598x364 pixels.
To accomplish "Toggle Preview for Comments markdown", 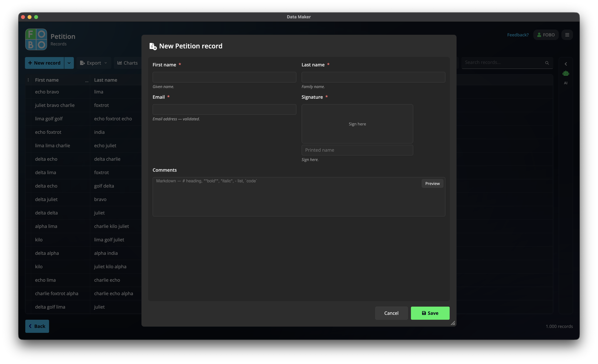I will coord(432,184).
